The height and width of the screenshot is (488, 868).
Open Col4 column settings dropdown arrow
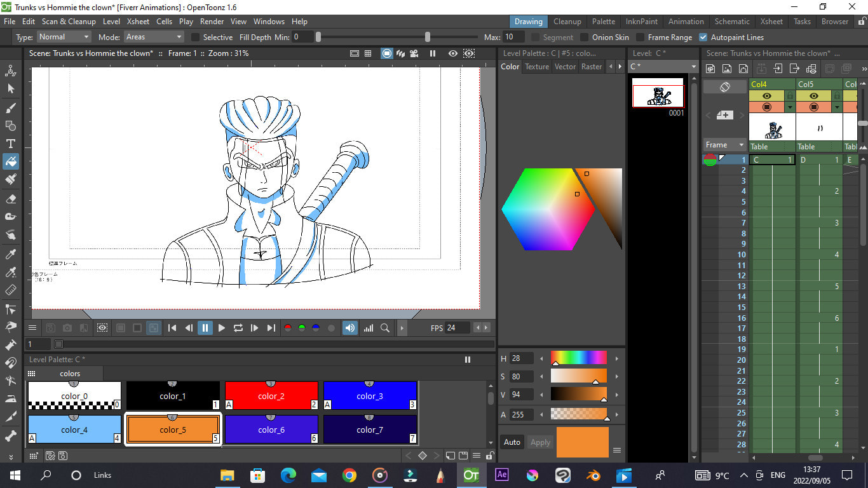(790, 107)
